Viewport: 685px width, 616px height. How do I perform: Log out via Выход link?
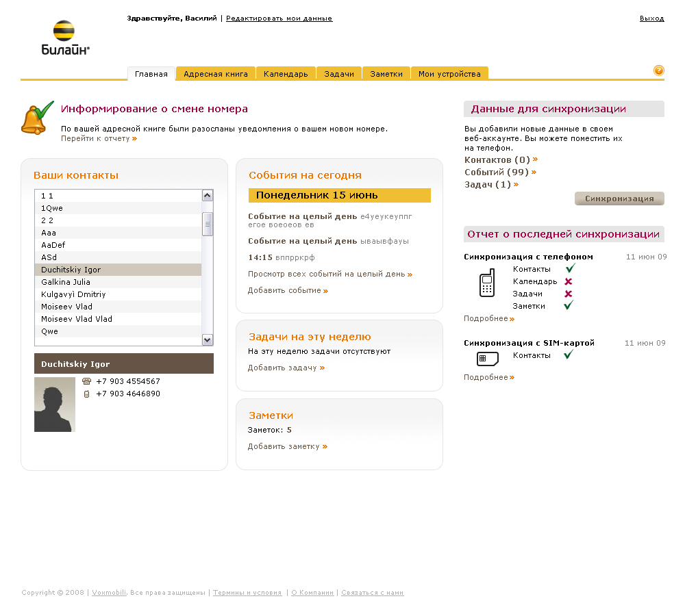click(x=652, y=18)
